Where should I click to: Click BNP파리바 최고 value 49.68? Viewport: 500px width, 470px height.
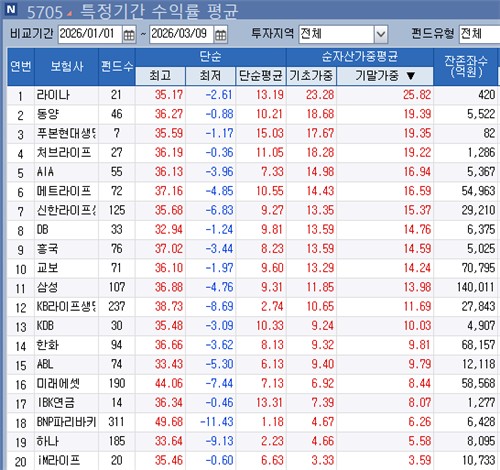coord(169,422)
